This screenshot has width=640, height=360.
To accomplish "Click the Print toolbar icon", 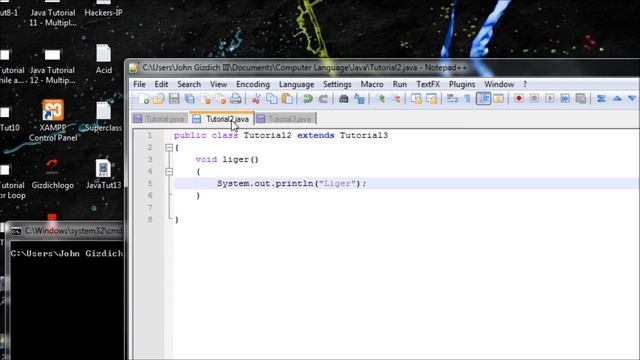I will tap(236, 99).
